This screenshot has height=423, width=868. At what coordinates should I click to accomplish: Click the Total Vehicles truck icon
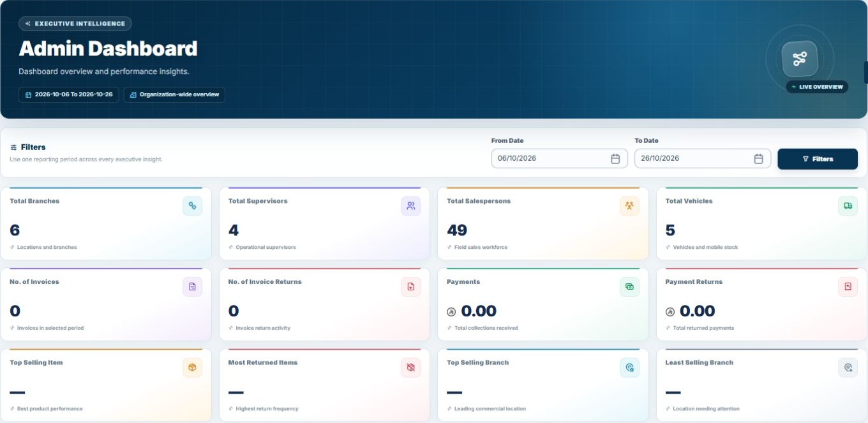pyautogui.click(x=848, y=206)
